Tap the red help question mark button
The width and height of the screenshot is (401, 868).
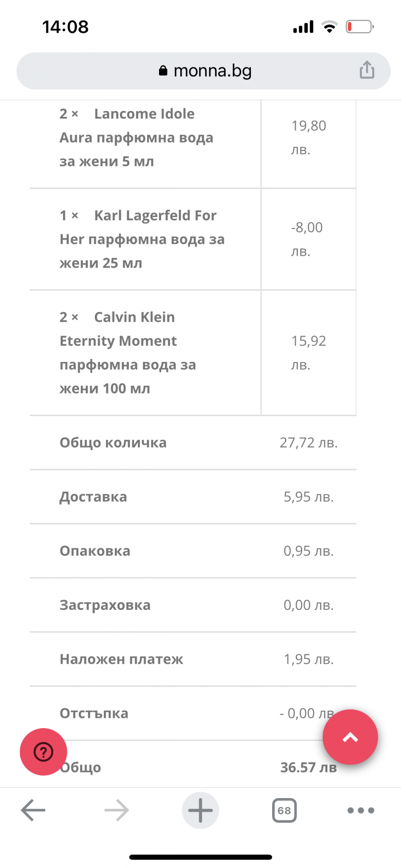click(43, 752)
